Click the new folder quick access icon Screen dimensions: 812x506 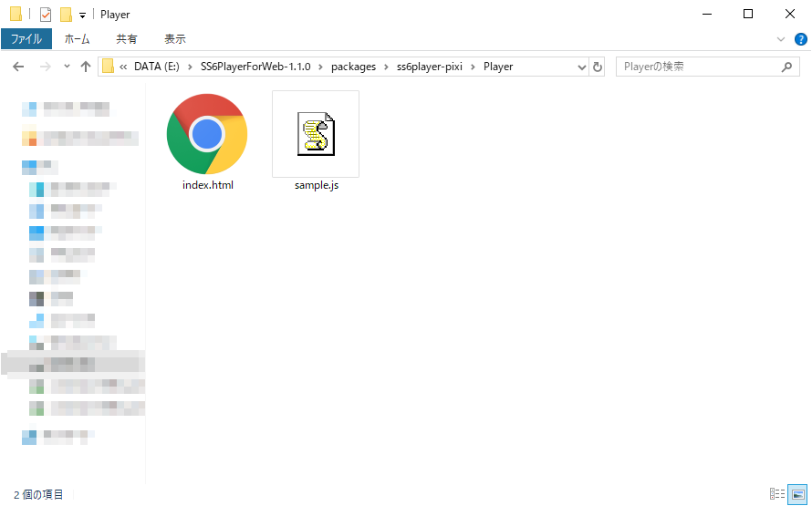[x=66, y=15]
